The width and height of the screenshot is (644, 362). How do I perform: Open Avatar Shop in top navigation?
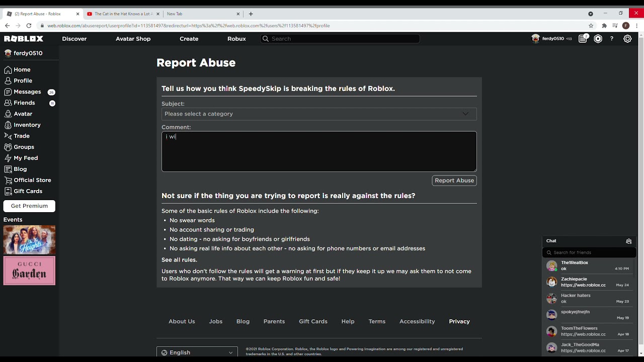click(133, 39)
